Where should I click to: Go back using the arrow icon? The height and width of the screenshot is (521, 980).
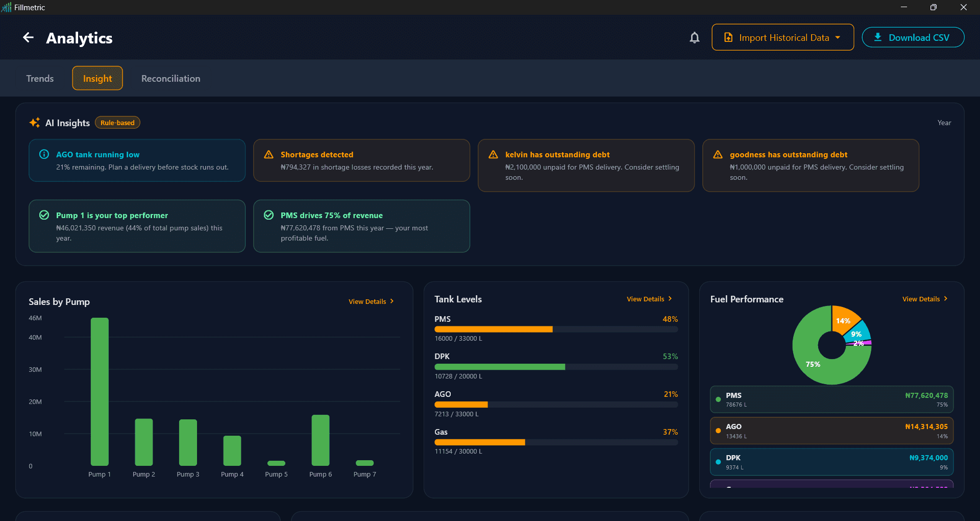coord(28,37)
